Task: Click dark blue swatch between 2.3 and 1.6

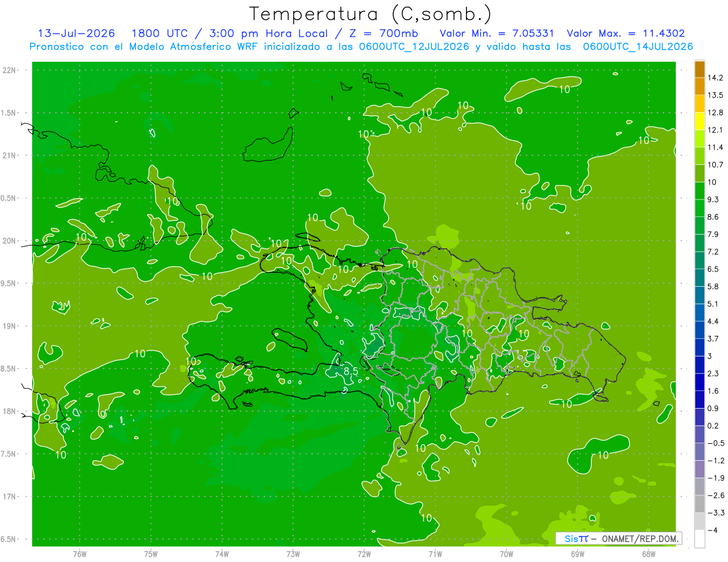Action: pyautogui.click(x=699, y=383)
